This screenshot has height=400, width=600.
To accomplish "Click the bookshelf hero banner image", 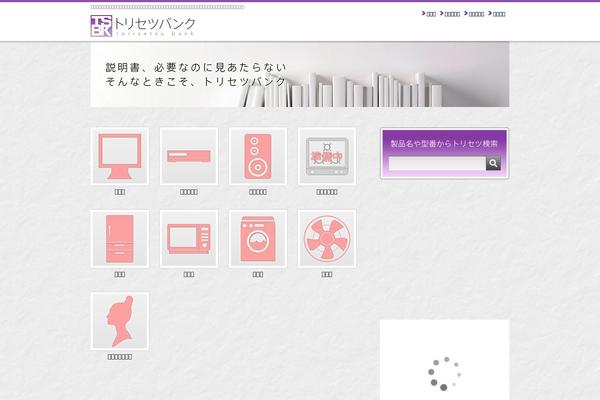I will pyautogui.click(x=300, y=74).
